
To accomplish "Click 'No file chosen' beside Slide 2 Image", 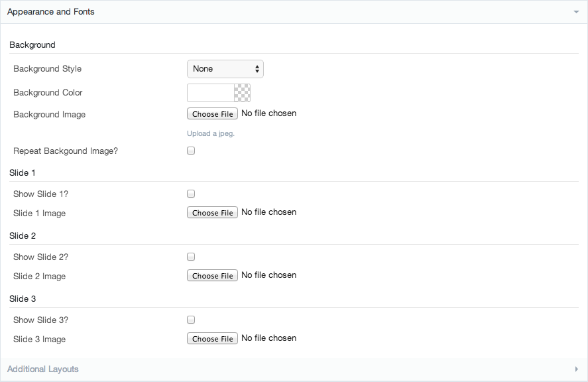I will [269, 275].
